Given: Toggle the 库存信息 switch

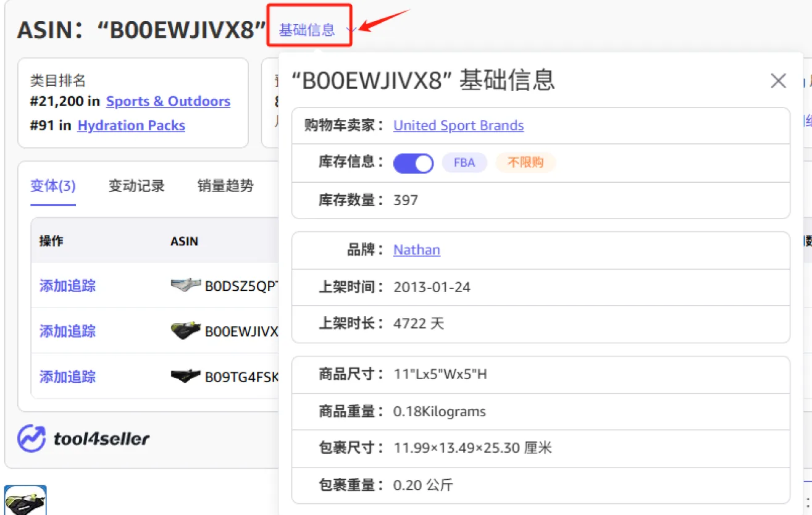Looking at the screenshot, I should [x=414, y=163].
